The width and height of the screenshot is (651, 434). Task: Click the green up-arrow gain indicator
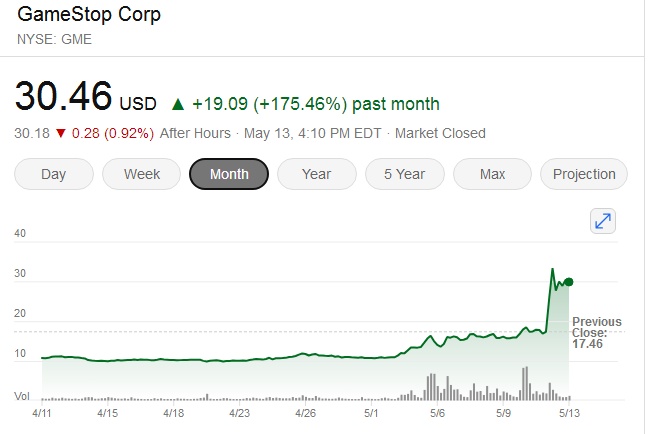click(178, 103)
